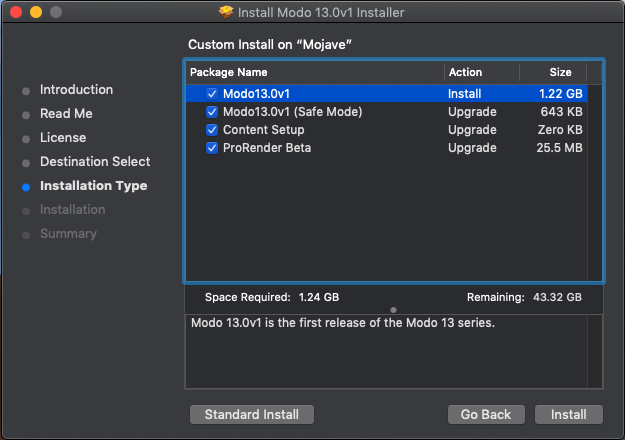Select the Modo13.0v1 (Safe Mode) row name
Screen dimensions: 625x440
pos(292,112)
